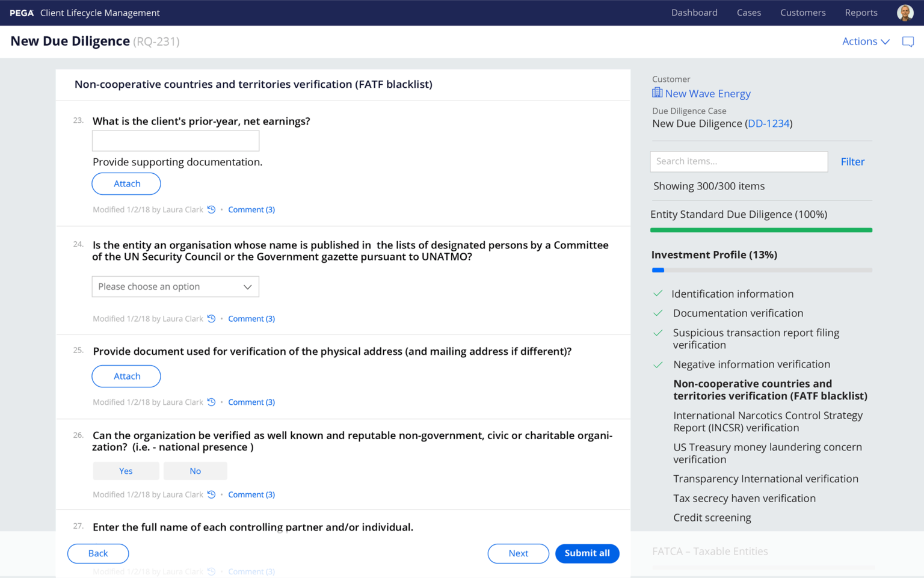This screenshot has height=578, width=924.
Task: Click the checkmark beside Identification information
Action: 657,294
